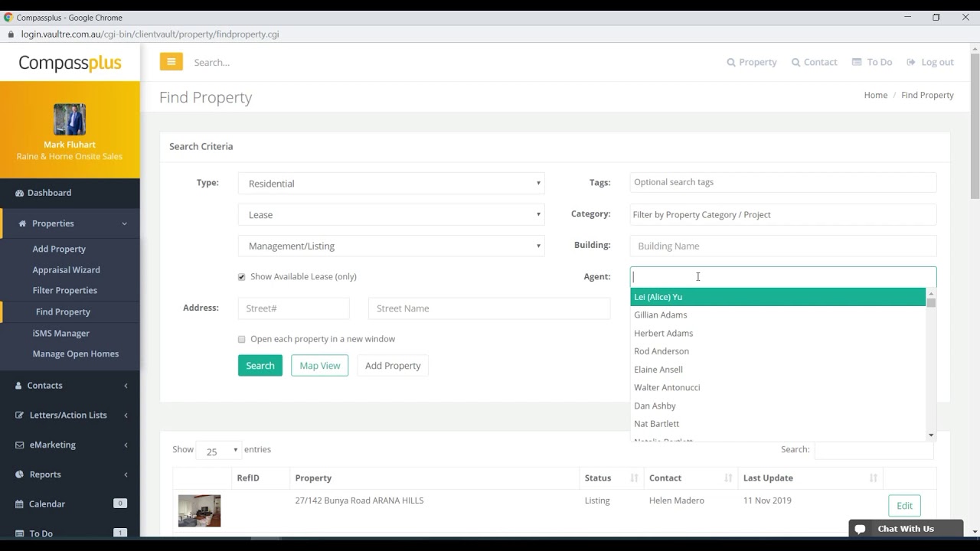Expand the eMarketing sidebar chevron
This screenshot has width=980, height=551.
pyautogui.click(x=126, y=445)
